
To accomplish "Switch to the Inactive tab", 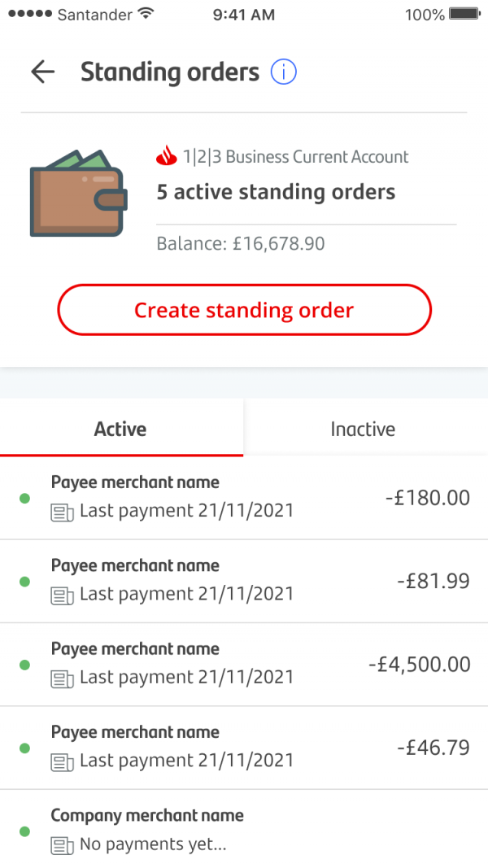I will pos(363,429).
